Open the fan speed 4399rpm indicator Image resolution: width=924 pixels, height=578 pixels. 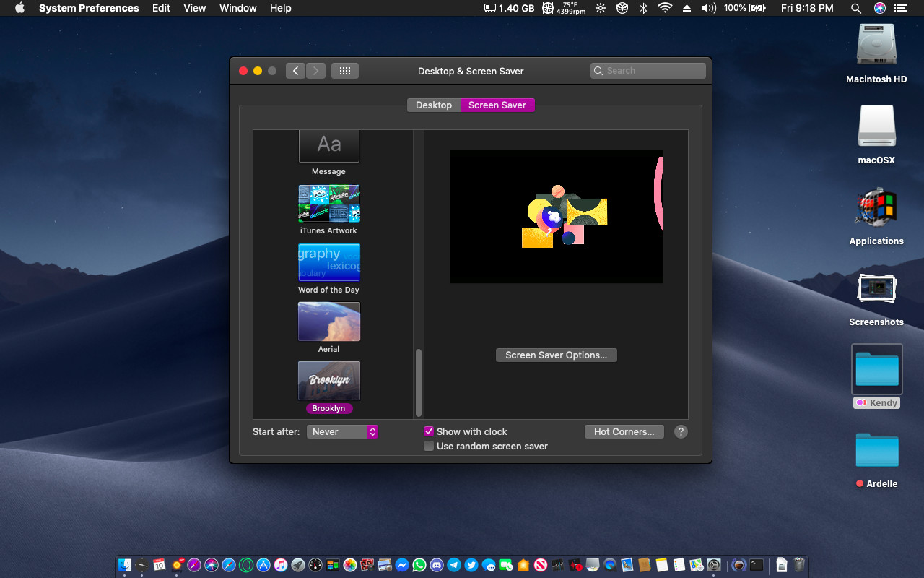564,8
